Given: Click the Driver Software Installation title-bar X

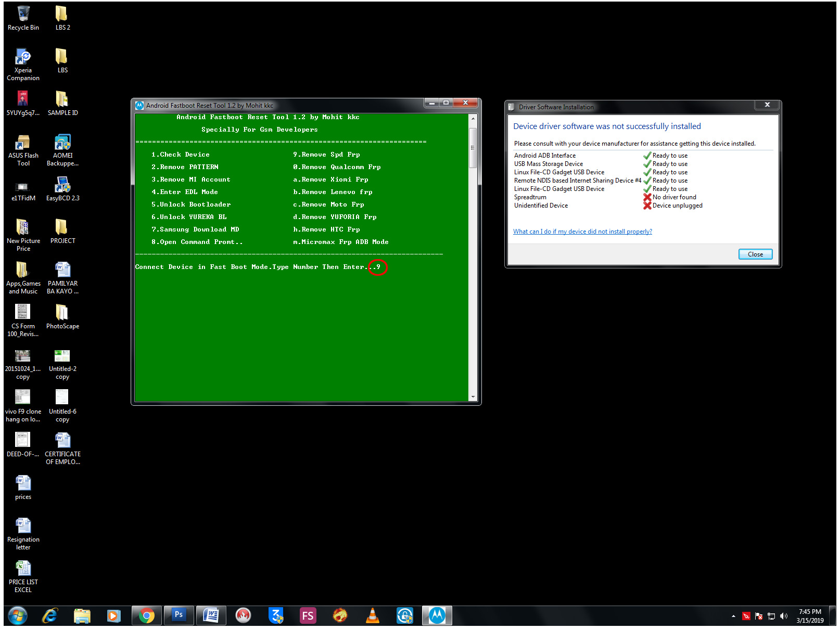Looking at the screenshot, I should tap(767, 105).
